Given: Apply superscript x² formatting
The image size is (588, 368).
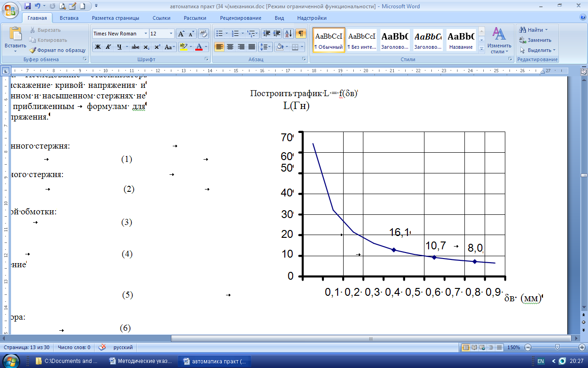Looking at the screenshot, I should click(x=157, y=47).
